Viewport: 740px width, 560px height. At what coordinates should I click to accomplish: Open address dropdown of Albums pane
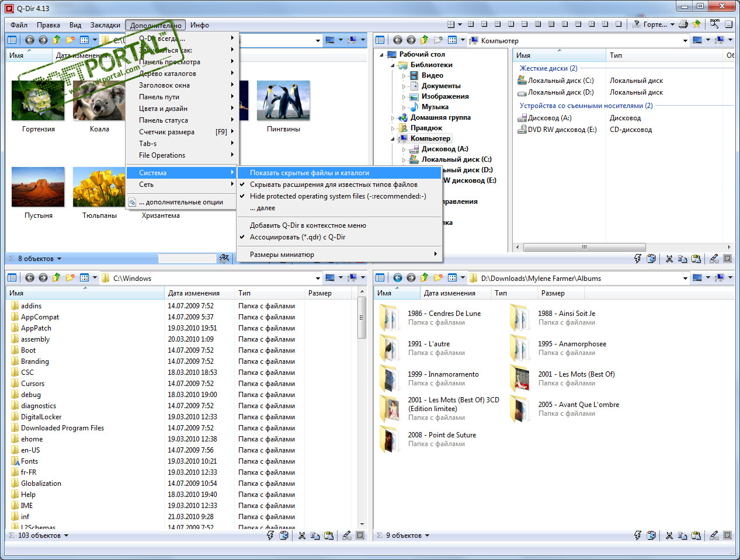point(685,279)
